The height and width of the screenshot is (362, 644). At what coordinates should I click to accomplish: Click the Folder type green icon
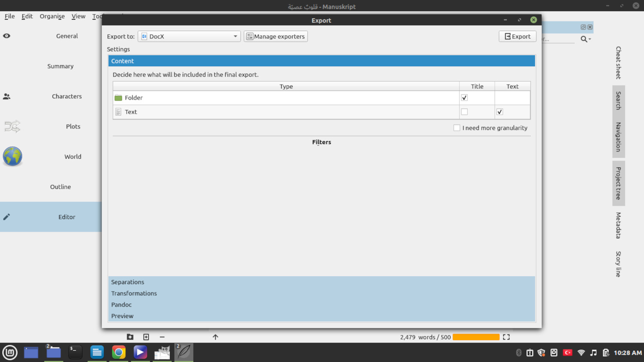[118, 98]
